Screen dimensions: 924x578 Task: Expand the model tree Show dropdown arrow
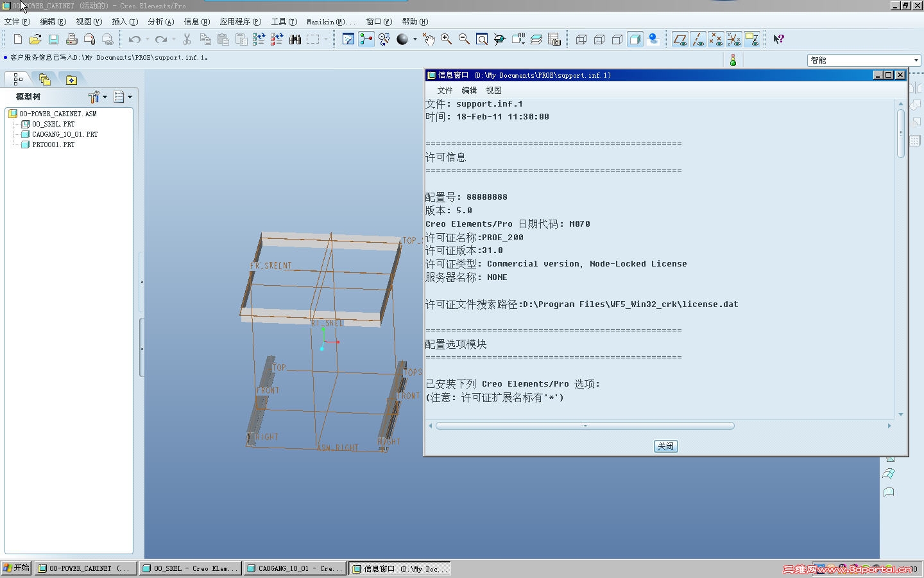click(x=130, y=97)
